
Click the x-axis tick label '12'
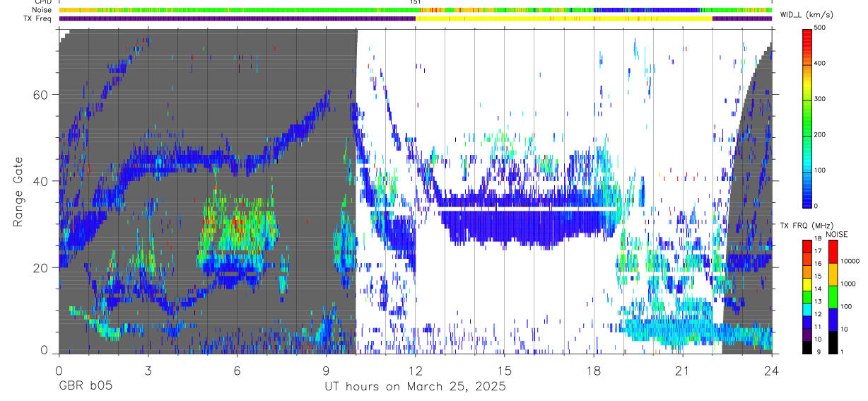pyautogui.click(x=416, y=371)
